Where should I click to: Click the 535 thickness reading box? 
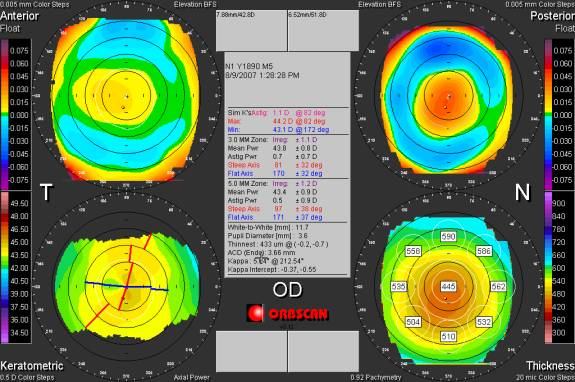coord(399,286)
